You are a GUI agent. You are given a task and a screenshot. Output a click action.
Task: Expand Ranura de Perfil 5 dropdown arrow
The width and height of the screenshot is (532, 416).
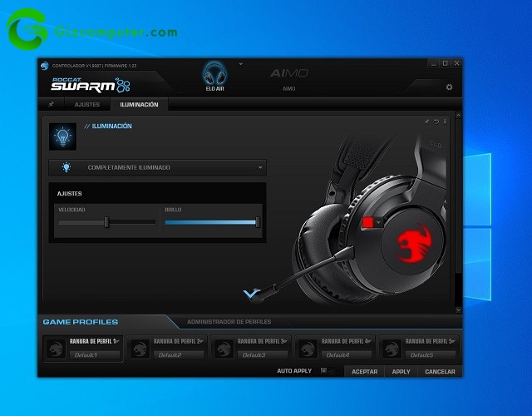coord(453,341)
